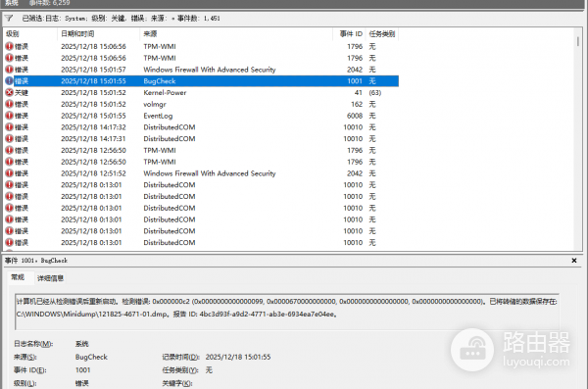Image resolution: width=588 pixels, height=389 pixels.
Task: Click error icon of Windows Firewall 15:01:57 row
Action: tap(9, 70)
